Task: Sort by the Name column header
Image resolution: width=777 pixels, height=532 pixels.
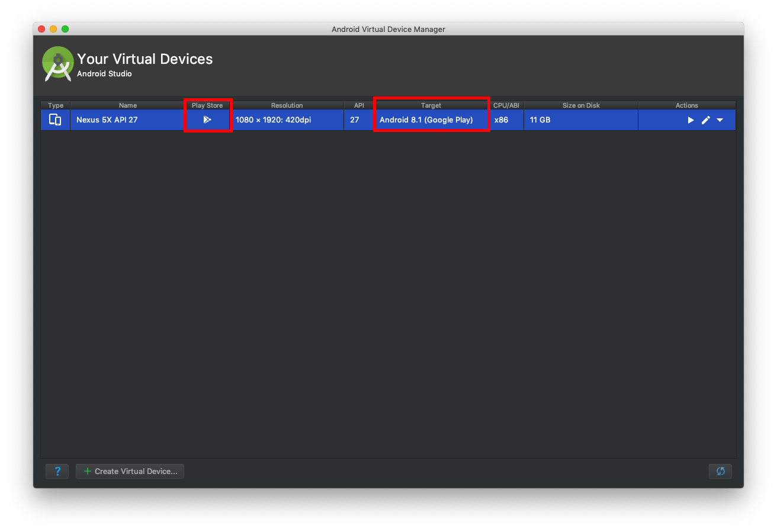Action: 127,105
